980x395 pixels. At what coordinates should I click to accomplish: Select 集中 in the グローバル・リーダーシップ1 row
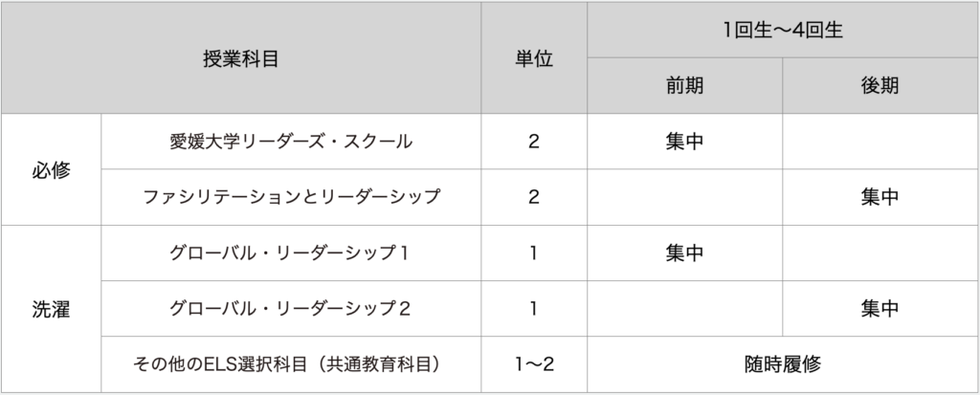684,252
